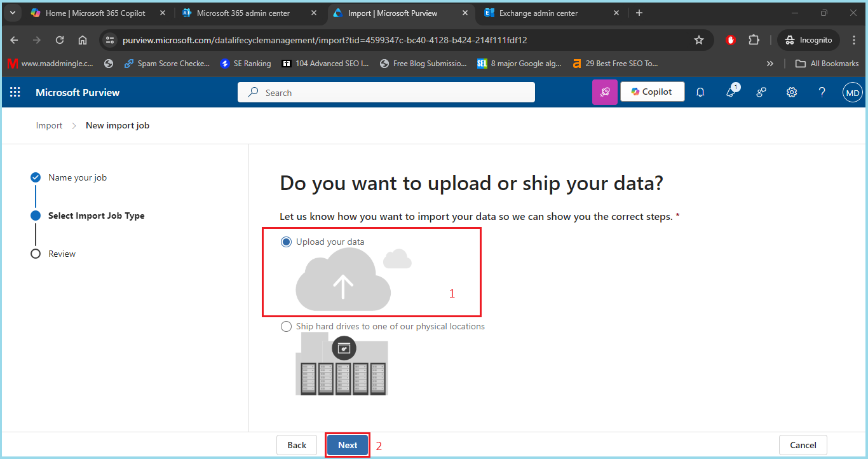Open the notifications bell icon
The width and height of the screenshot is (868, 459).
[x=700, y=92]
